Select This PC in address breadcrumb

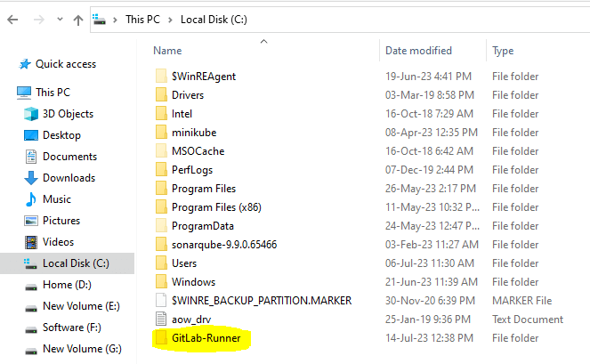[142, 20]
